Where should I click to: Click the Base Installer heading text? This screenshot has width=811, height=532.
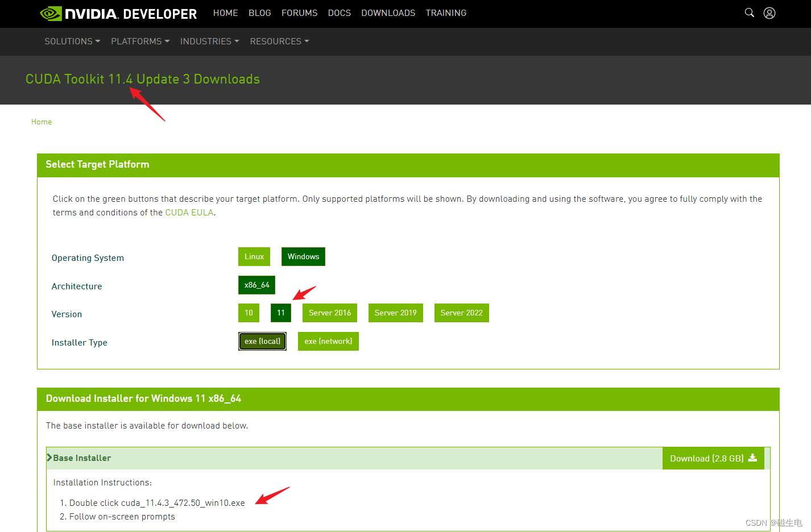(82, 458)
